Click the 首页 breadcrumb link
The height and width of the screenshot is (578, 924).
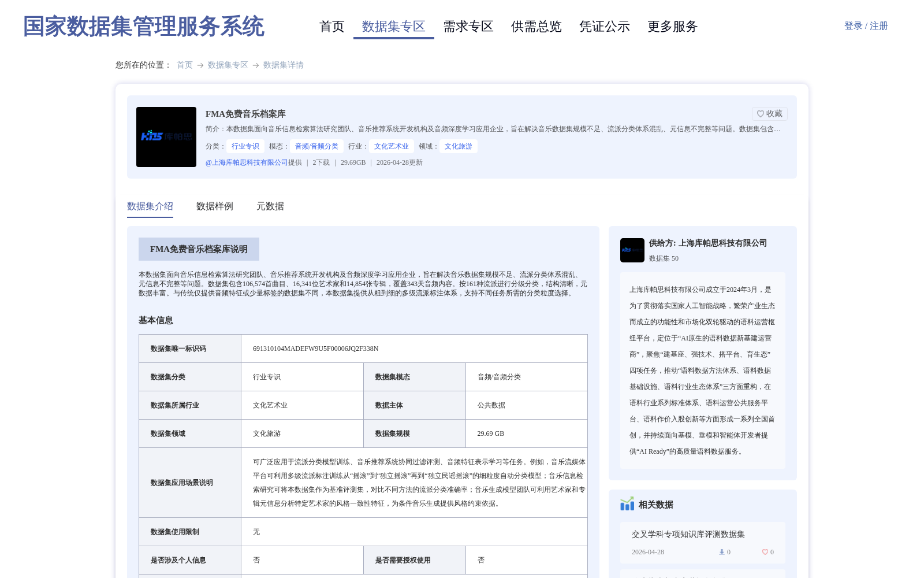[x=185, y=65]
